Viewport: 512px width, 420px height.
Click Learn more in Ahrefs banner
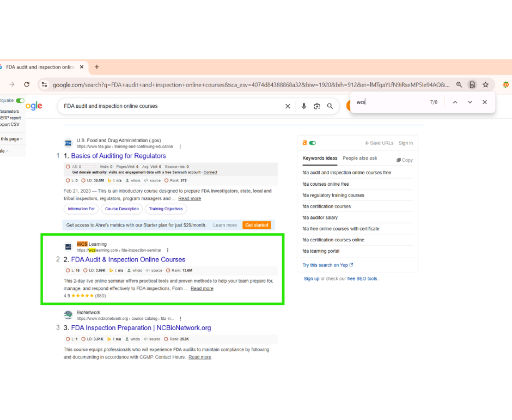(x=225, y=225)
